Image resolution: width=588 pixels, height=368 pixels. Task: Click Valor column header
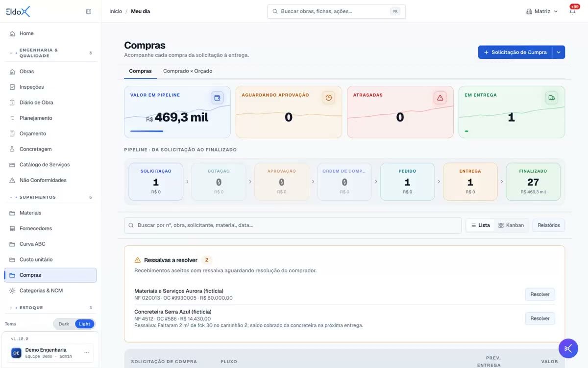(x=549, y=362)
